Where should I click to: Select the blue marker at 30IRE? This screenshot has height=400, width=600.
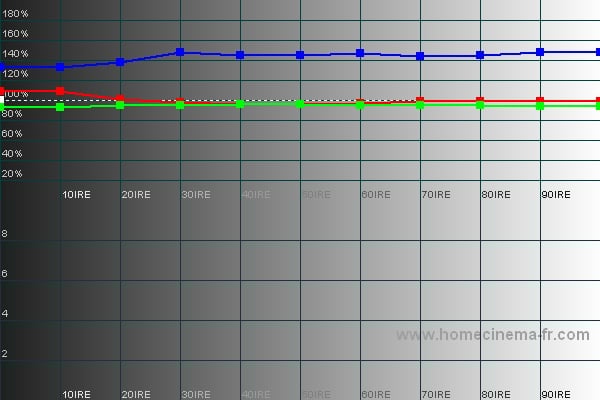point(180,52)
